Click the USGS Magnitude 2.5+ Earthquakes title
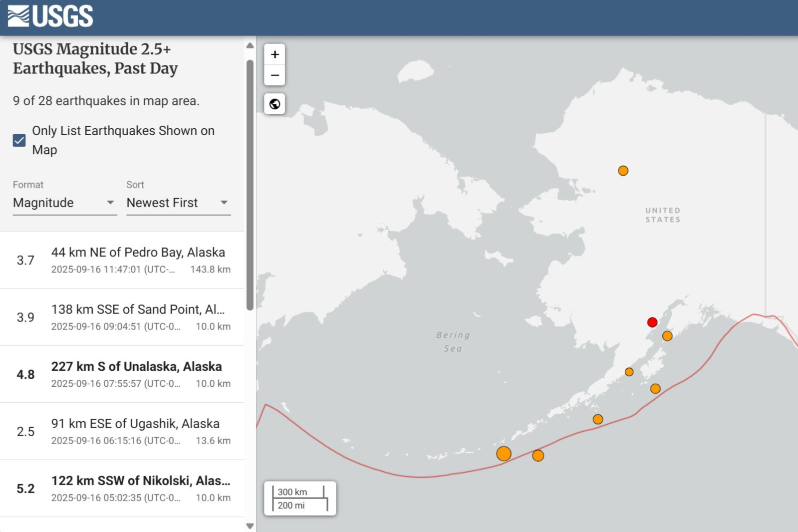Image resolution: width=798 pixels, height=532 pixels. click(x=95, y=58)
